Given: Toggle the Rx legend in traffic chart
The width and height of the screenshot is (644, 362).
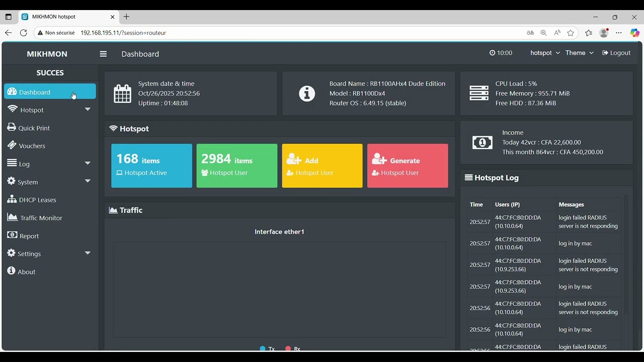Looking at the screenshot, I should click(x=293, y=348).
